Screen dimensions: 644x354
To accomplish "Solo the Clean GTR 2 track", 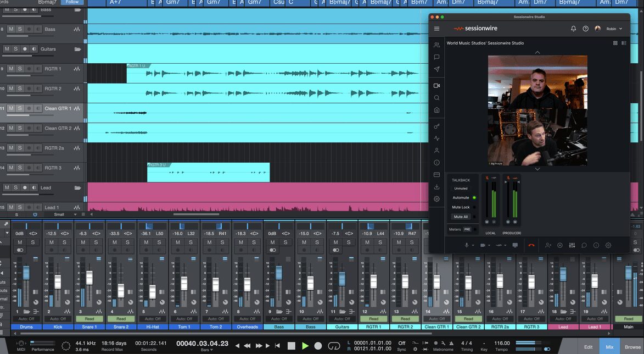I will coord(19,128).
